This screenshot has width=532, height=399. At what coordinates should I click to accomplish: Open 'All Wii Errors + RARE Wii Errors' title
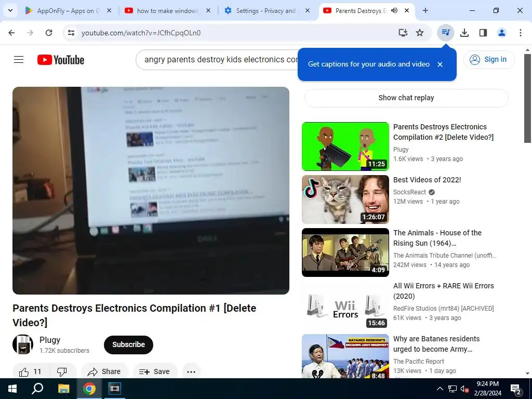coord(444,291)
